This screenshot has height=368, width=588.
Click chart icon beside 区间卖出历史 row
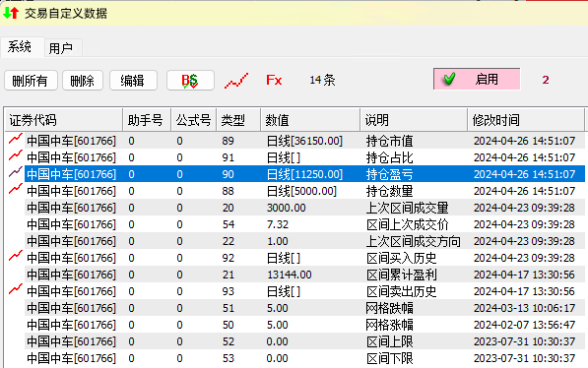point(16,289)
